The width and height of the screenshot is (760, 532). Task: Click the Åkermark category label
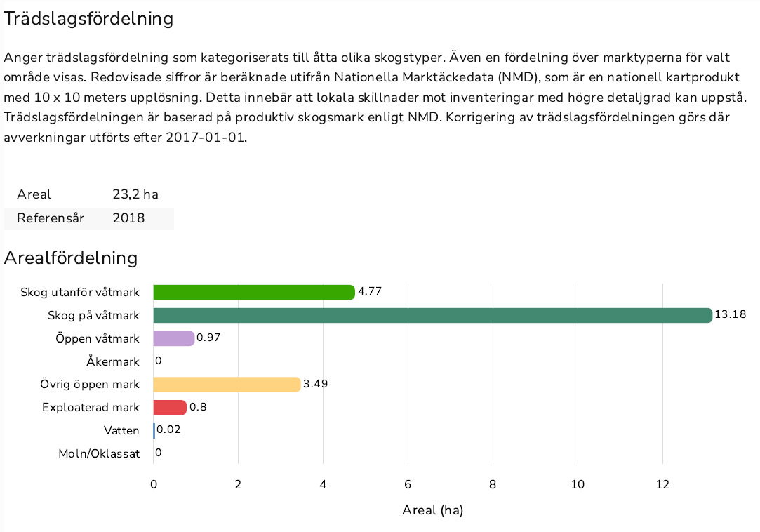point(113,361)
